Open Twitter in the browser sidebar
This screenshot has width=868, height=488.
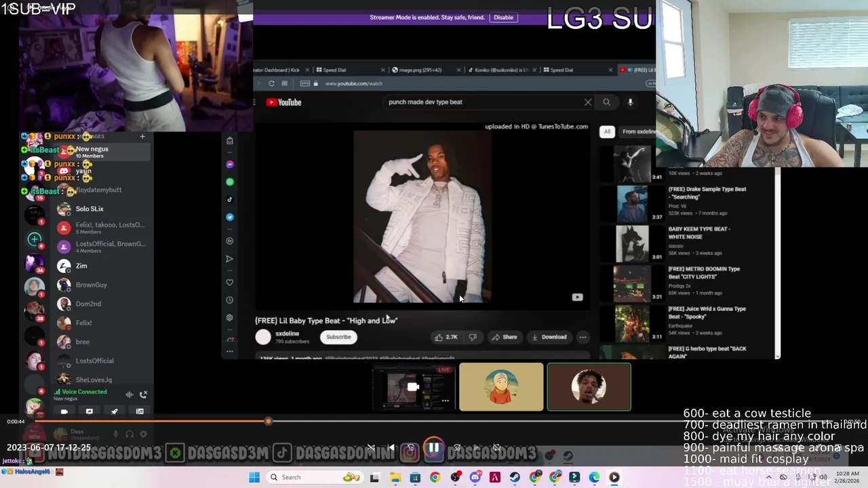tap(230, 217)
